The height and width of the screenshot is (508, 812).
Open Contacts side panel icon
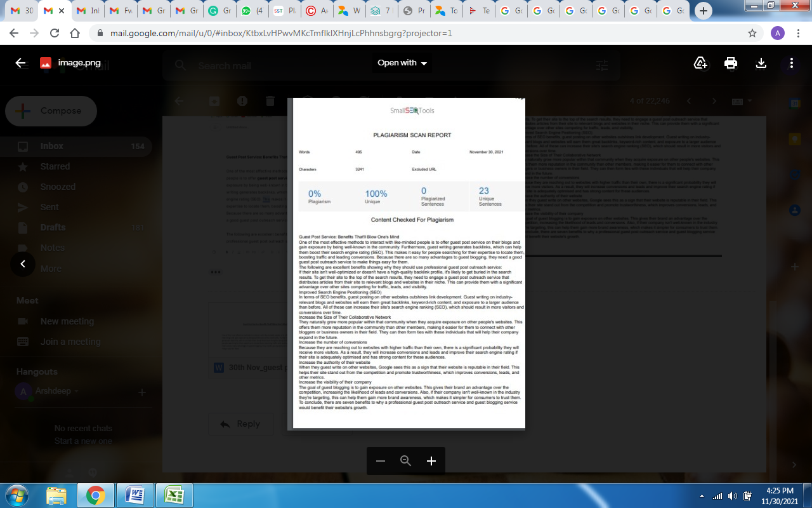pyautogui.click(x=794, y=209)
